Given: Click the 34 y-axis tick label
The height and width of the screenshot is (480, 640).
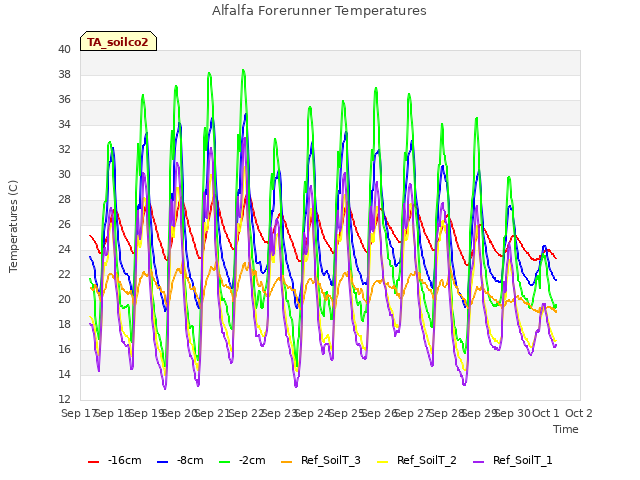Looking at the screenshot, I should click(64, 124).
